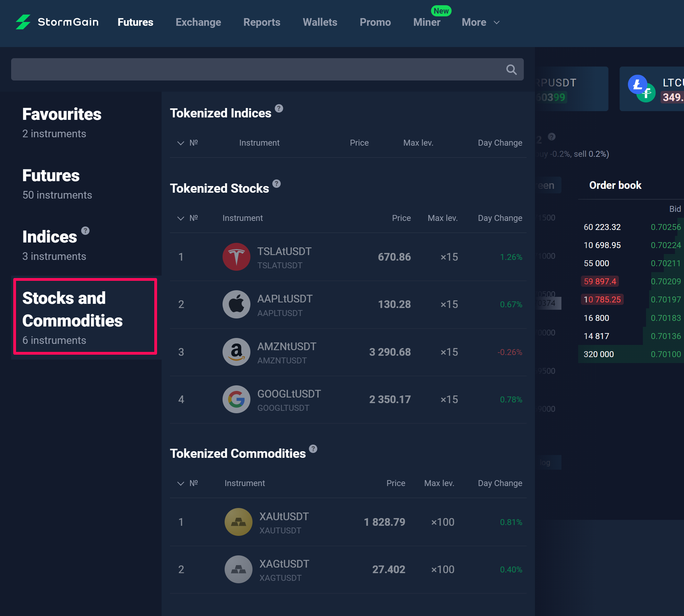Open the Exchange menu item
Screen dimensions: 684x616
[198, 22]
